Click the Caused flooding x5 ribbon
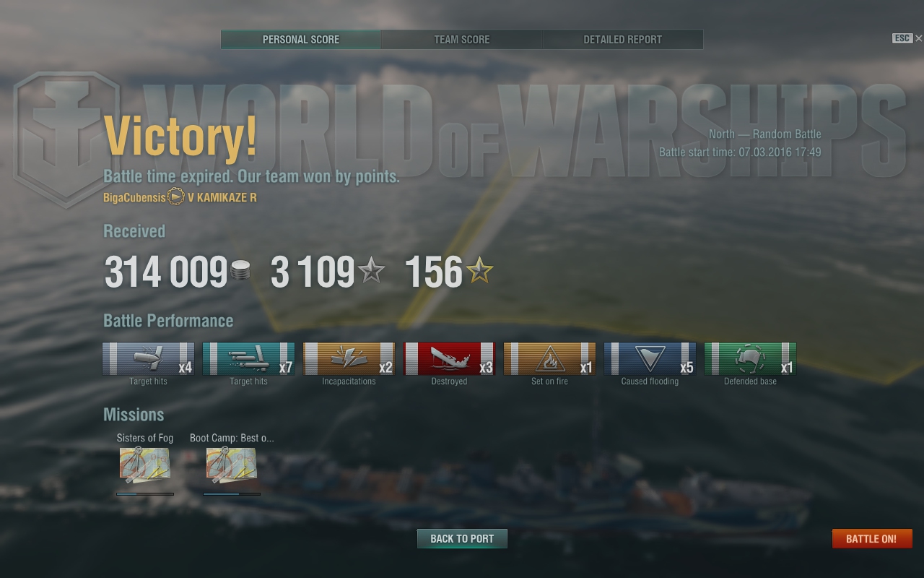The width and height of the screenshot is (924, 578). click(650, 358)
